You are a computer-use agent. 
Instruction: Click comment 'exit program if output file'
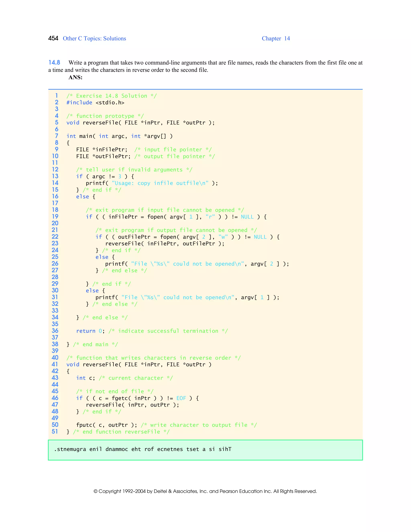pyautogui.click(x=176, y=230)
